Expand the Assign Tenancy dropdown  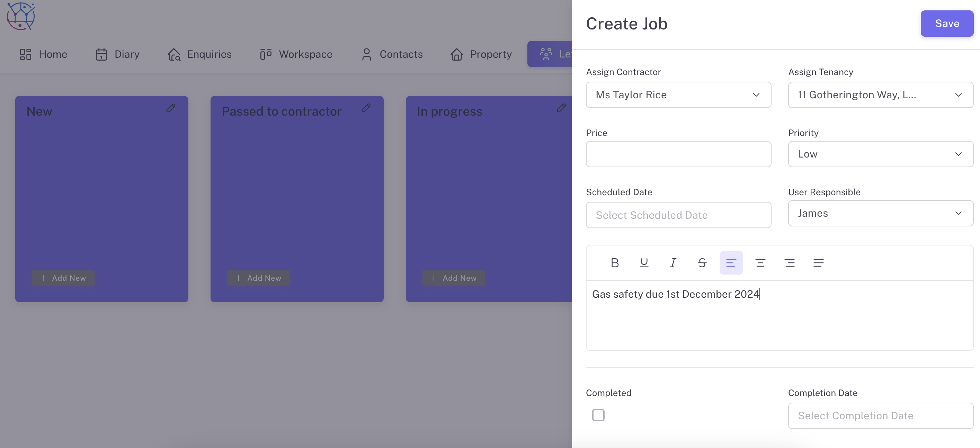880,95
